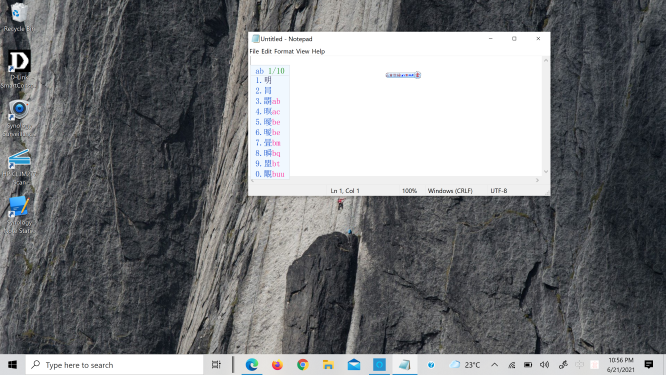
Task: Launch Microsoft Edge from the taskbar
Action: point(252,365)
